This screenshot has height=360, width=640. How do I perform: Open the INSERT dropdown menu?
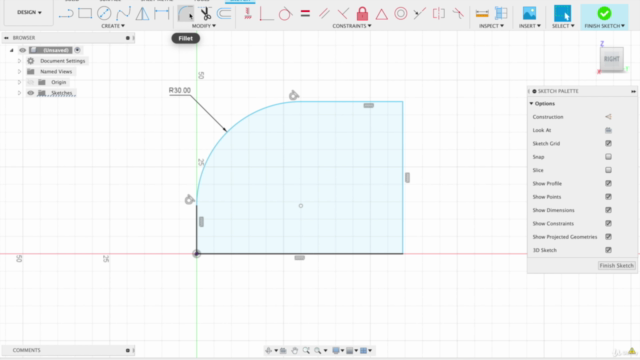tap(530, 26)
